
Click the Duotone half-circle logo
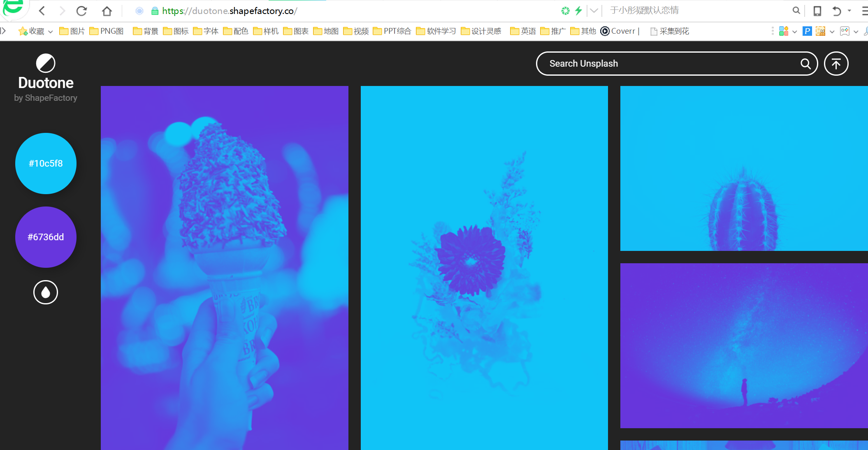pyautogui.click(x=46, y=63)
